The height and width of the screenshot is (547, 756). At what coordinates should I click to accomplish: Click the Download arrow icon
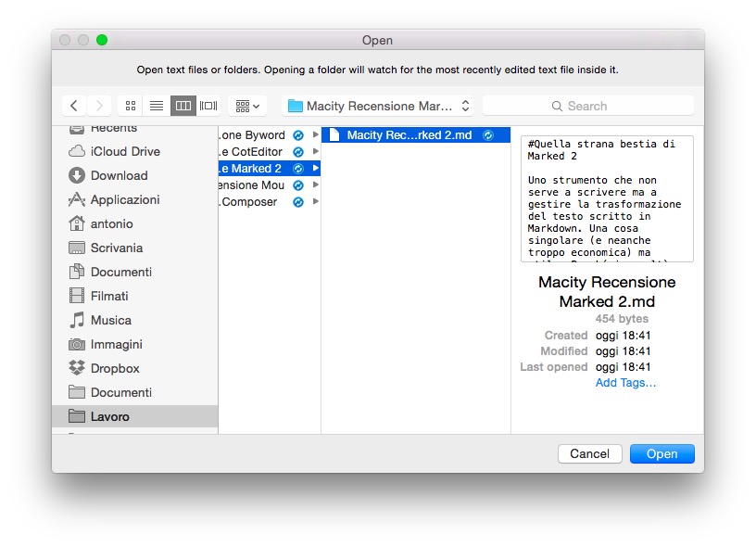(x=77, y=175)
